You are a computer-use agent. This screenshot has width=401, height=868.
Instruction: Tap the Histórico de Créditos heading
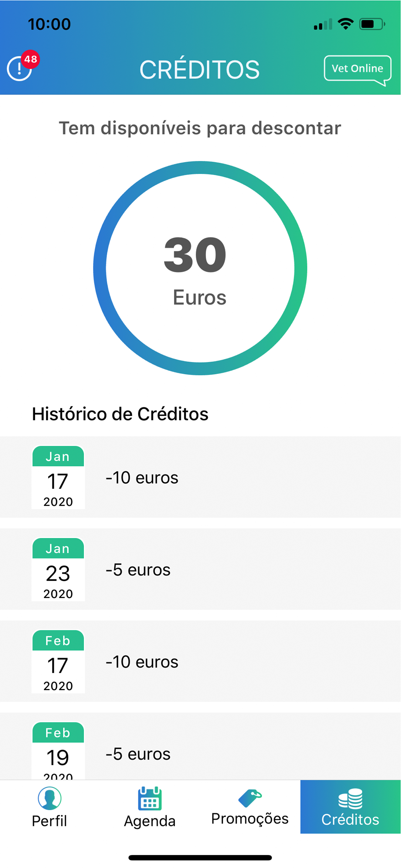[x=120, y=414]
